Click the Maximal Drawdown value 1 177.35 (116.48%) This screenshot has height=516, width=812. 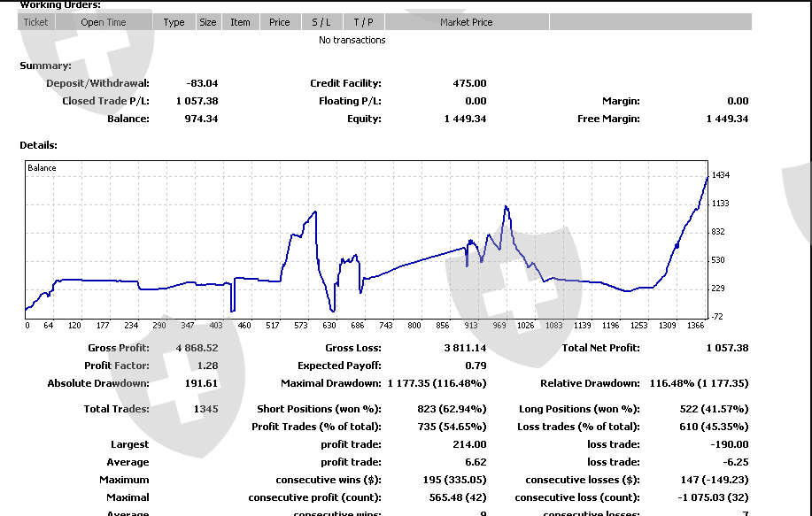click(x=437, y=383)
